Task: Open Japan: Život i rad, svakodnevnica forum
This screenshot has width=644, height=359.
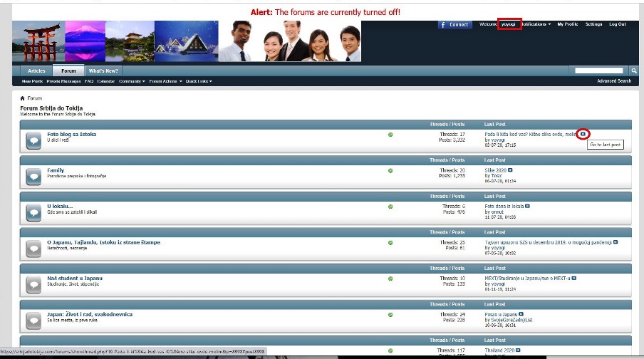Action: pyautogui.click(x=90, y=314)
